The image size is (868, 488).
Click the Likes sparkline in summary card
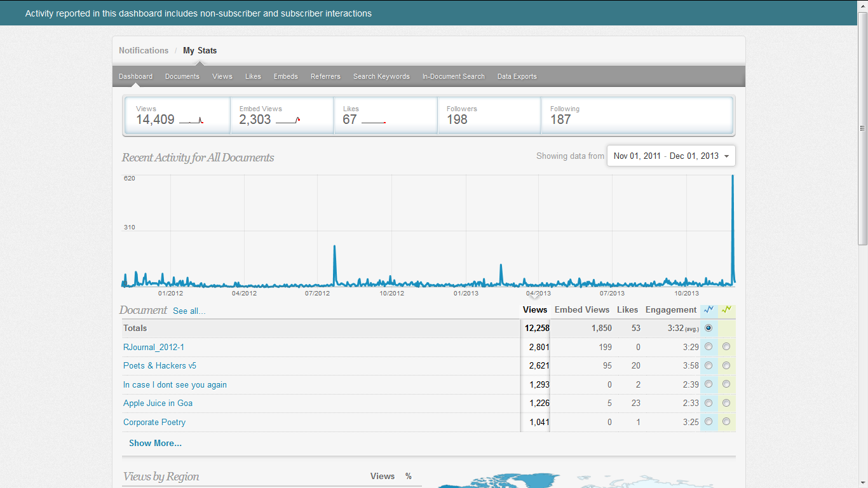374,121
